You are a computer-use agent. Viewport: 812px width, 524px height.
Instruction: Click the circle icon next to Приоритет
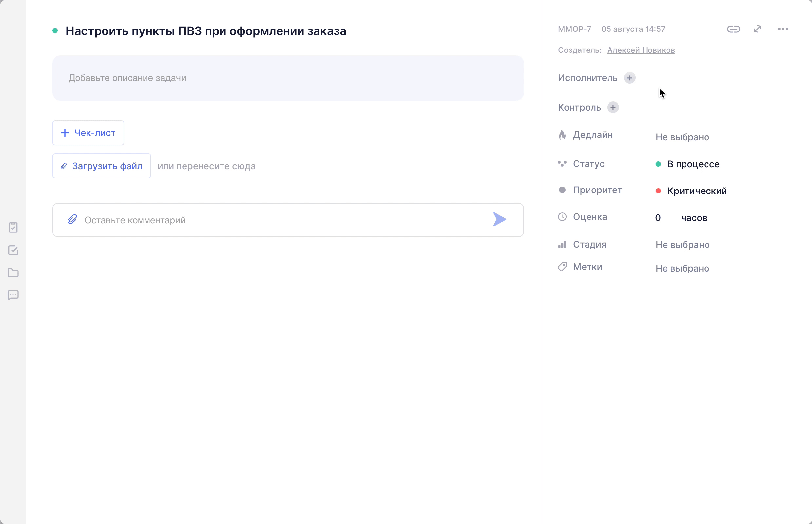[x=562, y=190]
